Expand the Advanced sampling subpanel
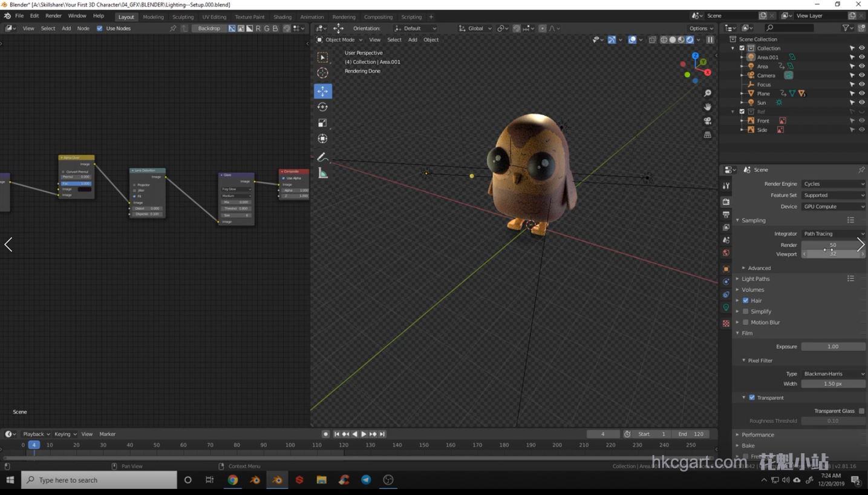Screen dimensions: 868x495 tap(759, 268)
